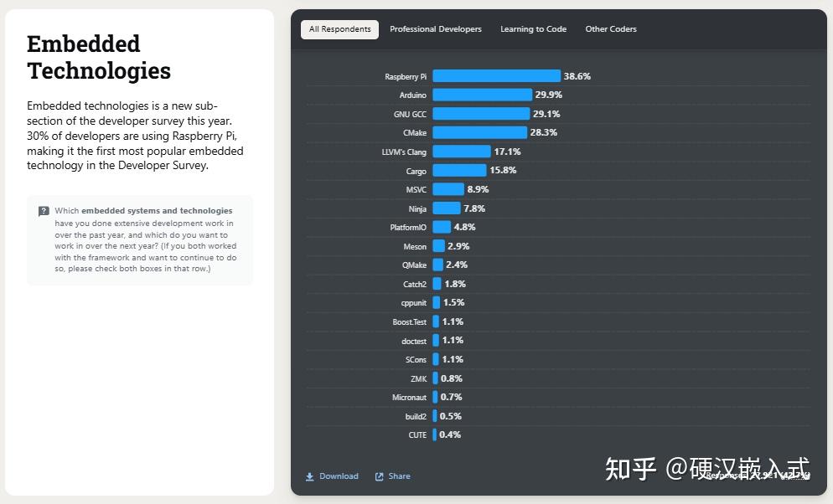Show the Other Coders tab
833x504 pixels.
(x=611, y=29)
